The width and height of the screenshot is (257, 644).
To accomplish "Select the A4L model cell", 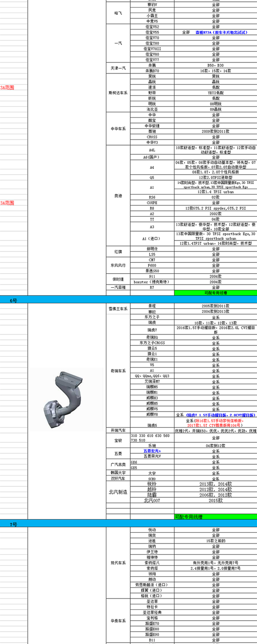I will [152, 150].
